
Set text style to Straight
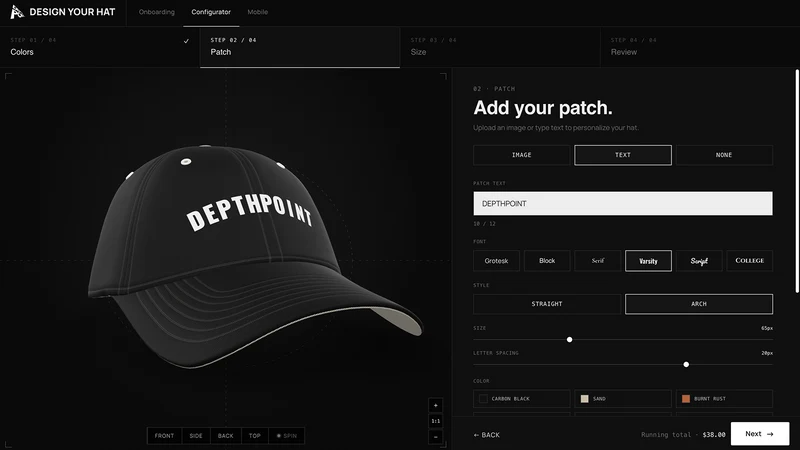[547, 304]
